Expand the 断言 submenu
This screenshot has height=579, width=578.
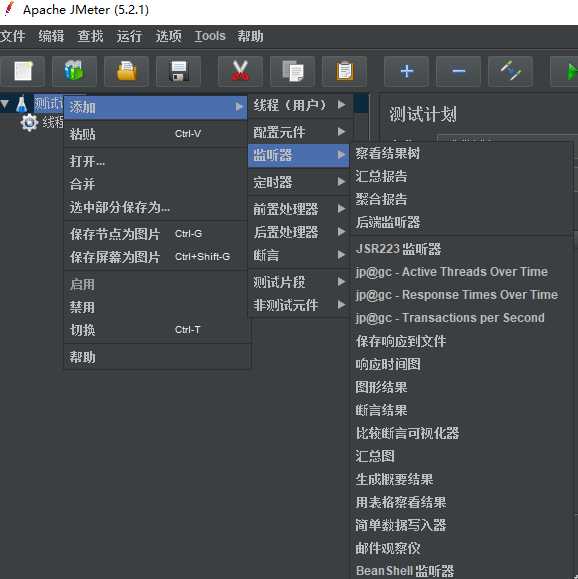click(299, 255)
